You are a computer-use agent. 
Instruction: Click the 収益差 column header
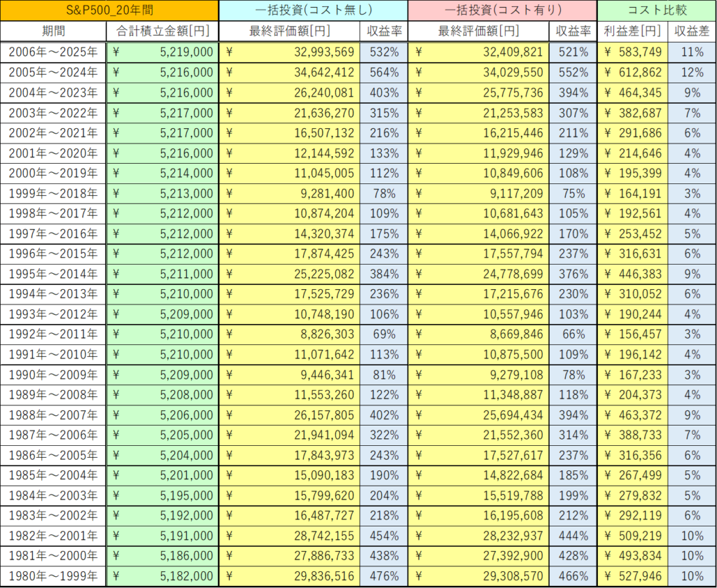[691, 31]
